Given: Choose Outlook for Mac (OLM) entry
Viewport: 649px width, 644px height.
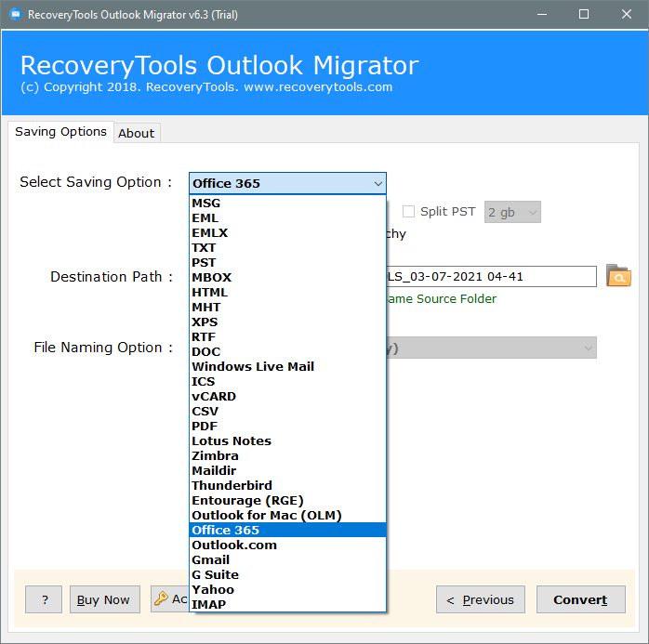Looking at the screenshot, I should pos(287,516).
